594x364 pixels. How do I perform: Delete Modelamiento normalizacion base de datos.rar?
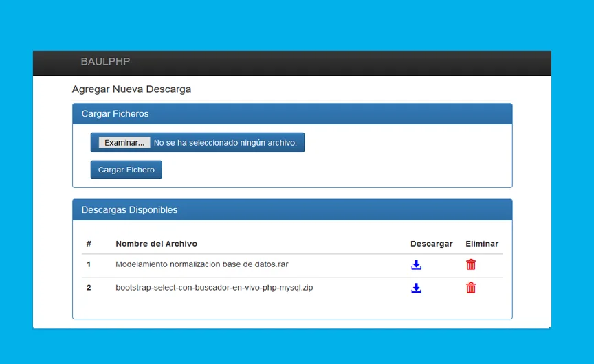point(471,264)
